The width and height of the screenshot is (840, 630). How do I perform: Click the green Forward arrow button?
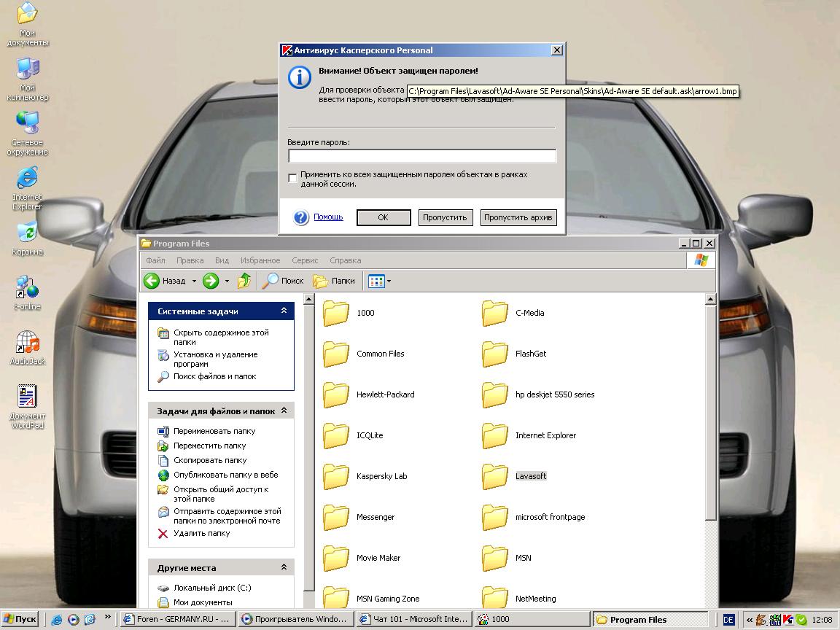point(211,281)
